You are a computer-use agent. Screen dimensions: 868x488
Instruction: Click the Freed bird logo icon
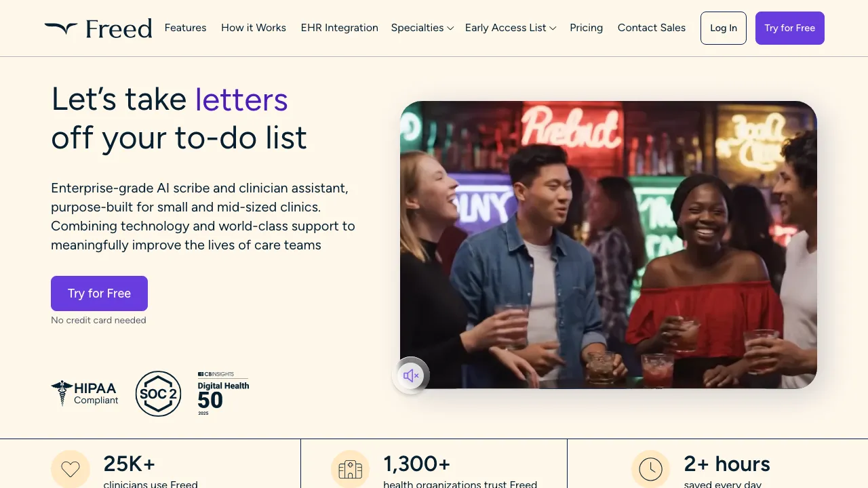pos(61,28)
